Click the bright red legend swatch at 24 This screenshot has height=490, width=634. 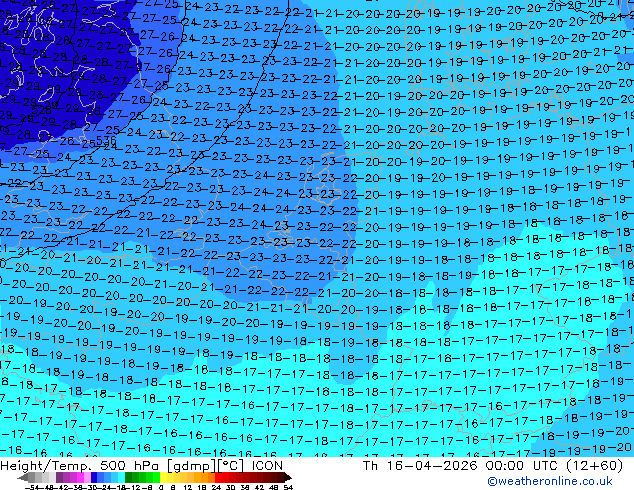click(x=218, y=478)
